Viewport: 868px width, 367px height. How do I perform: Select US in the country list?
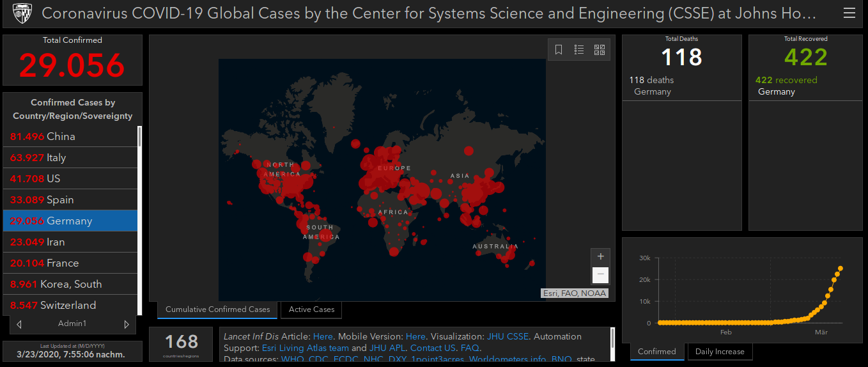click(70, 178)
